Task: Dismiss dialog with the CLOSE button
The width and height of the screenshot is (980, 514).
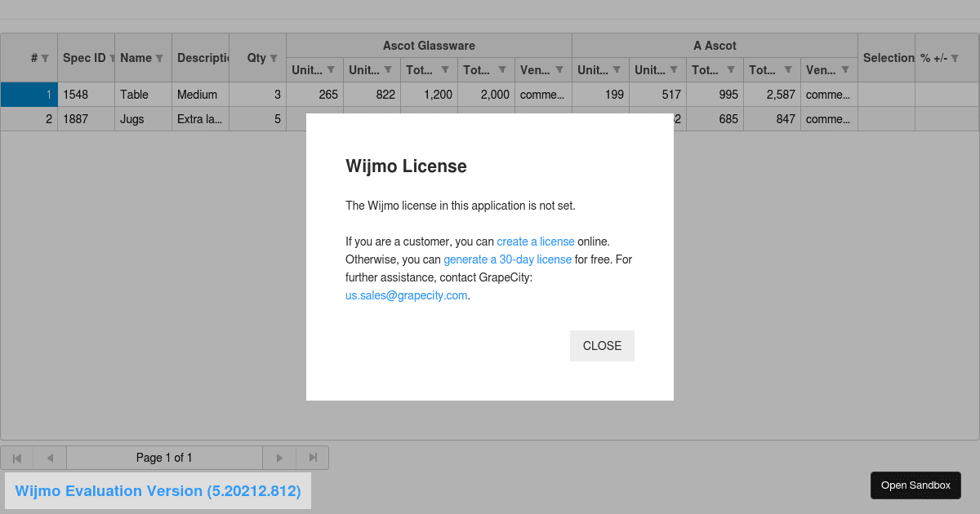Action: coord(602,345)
